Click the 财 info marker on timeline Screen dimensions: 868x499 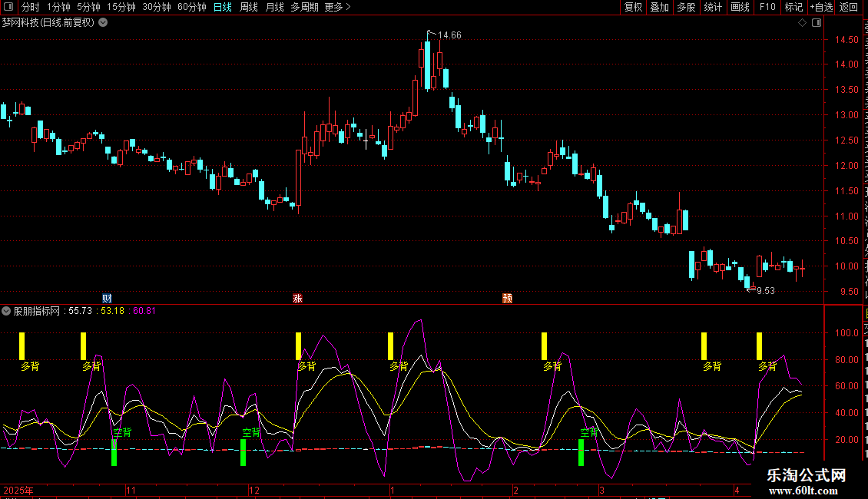pos(107,298)
